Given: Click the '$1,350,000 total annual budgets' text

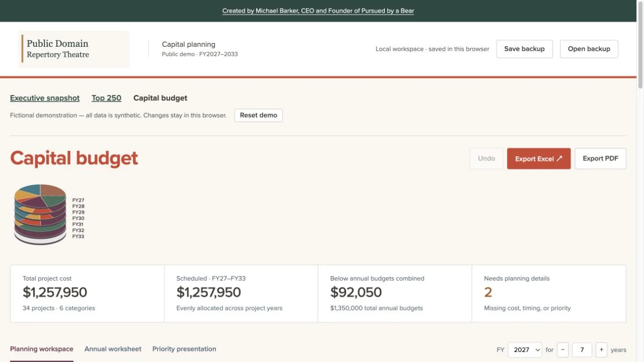Looking at the screenshot, I should [x=376, y=308].
